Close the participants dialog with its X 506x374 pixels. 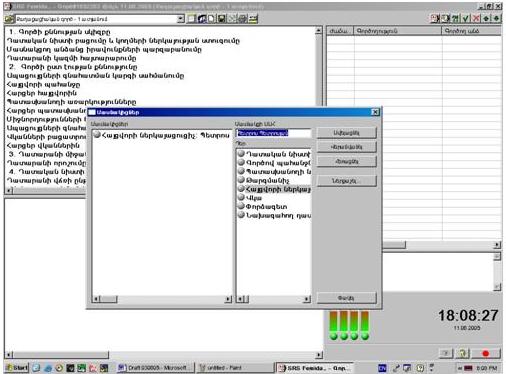point(375,112)
